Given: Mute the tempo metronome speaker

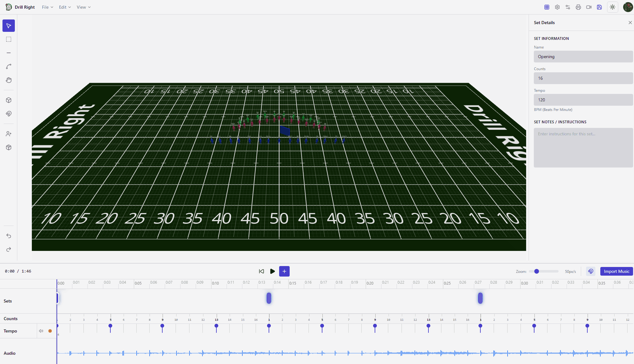Looking at the screenshot, I should (x=41, y=331).
